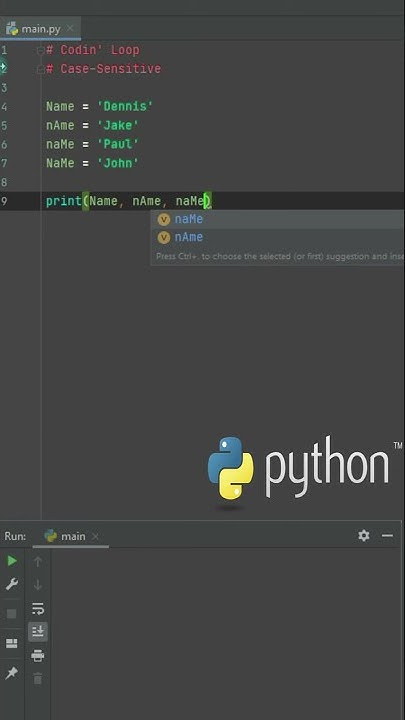Viewport: 405px width, 720px height.
Task: Click the 'Dennis' string on line 4
Action: [125, 107]
